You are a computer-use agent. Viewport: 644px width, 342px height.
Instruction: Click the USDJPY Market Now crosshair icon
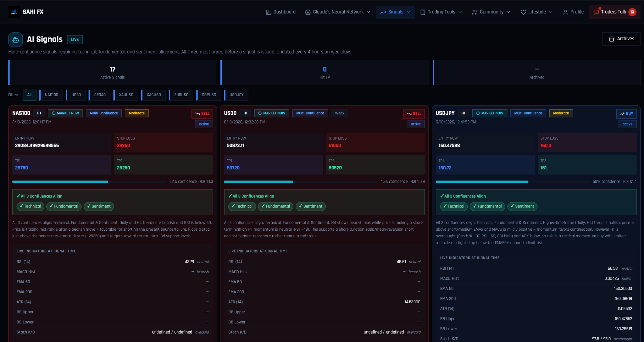pyautogui.click(x=478, y=113)
